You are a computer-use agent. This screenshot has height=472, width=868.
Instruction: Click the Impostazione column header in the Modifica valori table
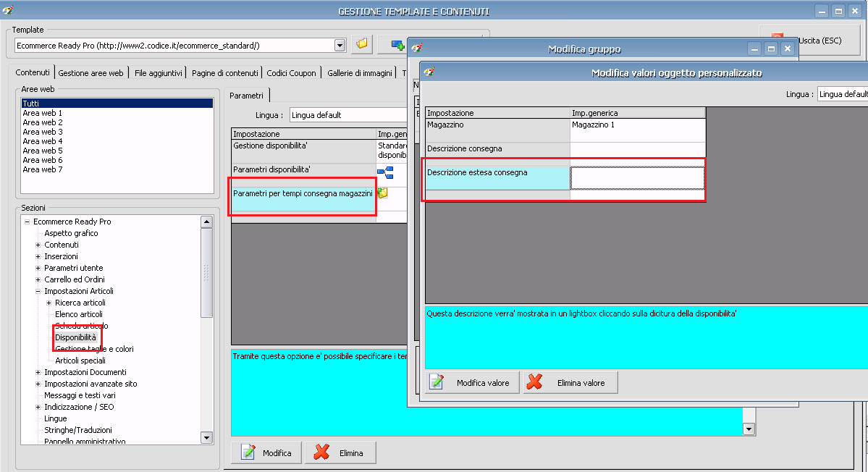click(x=497, y=113)
